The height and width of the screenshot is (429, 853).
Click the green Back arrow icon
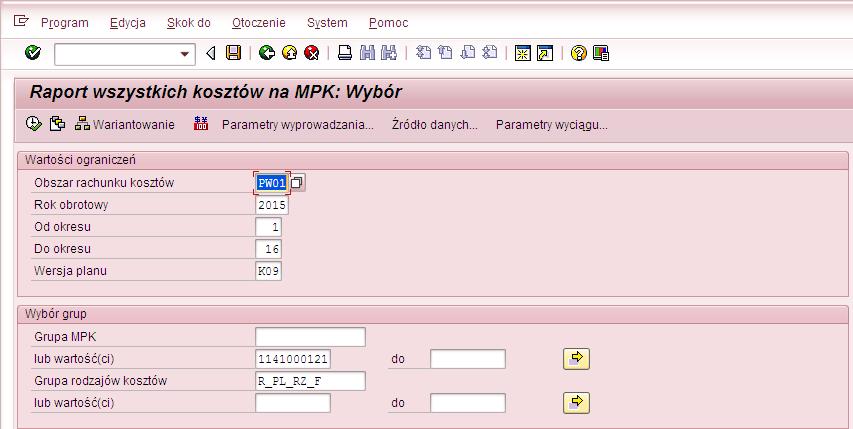coord(267,53)
